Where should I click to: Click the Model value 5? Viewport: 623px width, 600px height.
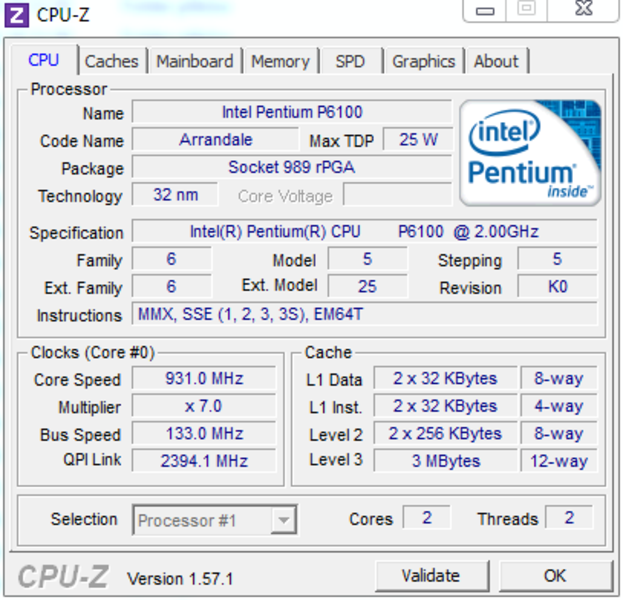tap(368, 259)
